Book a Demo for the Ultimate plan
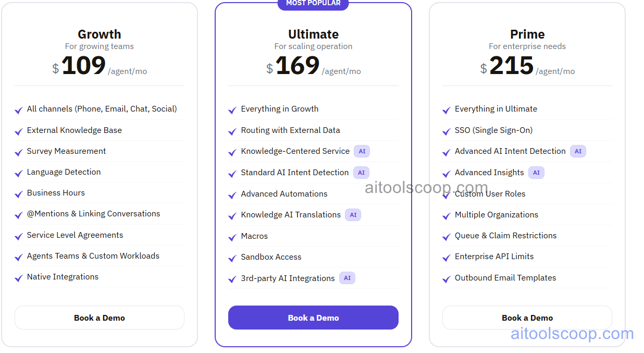644x353 pixels. point(313,318)
